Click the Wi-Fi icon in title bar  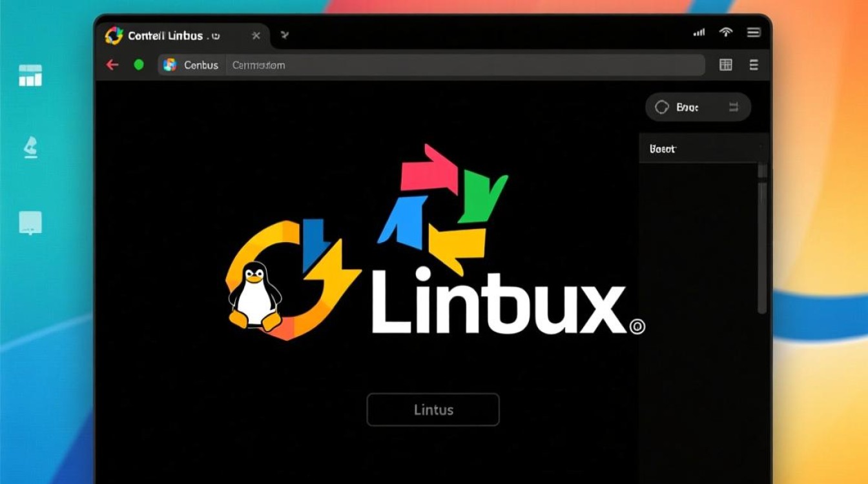click(x=726, y=32)
